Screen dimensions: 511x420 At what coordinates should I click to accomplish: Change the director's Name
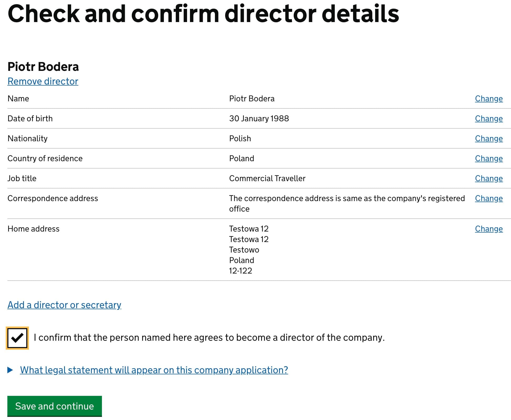pos(489,99)
